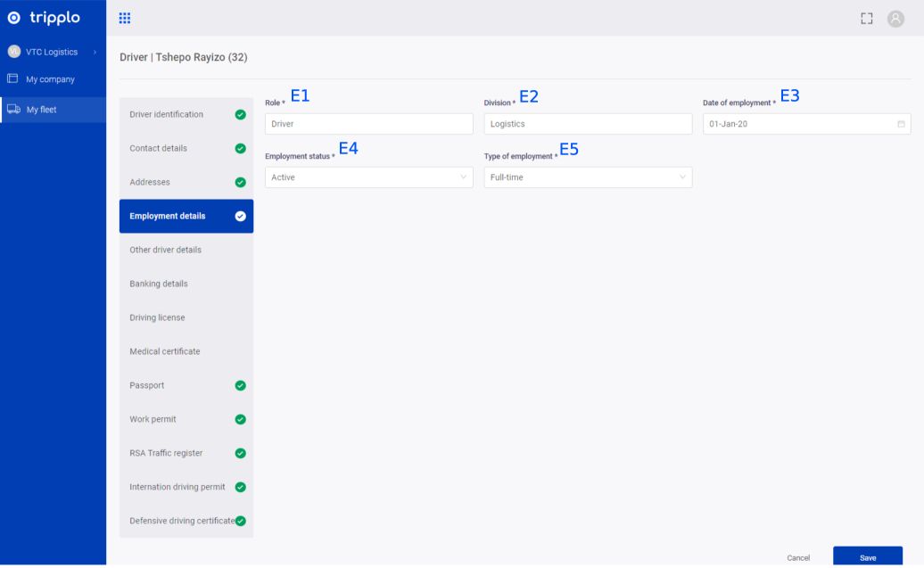Image resolution: width=924 pixels, height=568 pixels.
Task: Focus the Division text field
Action: point(588,124)
